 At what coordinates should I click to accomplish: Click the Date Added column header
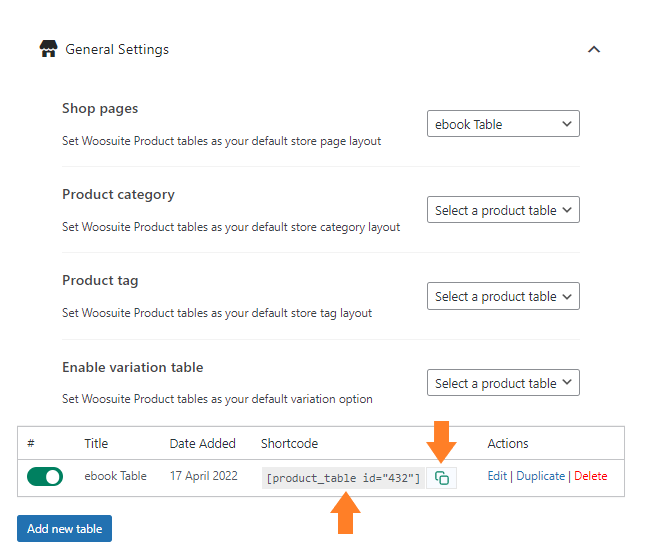pyautogui.click(x=202, y=443)
